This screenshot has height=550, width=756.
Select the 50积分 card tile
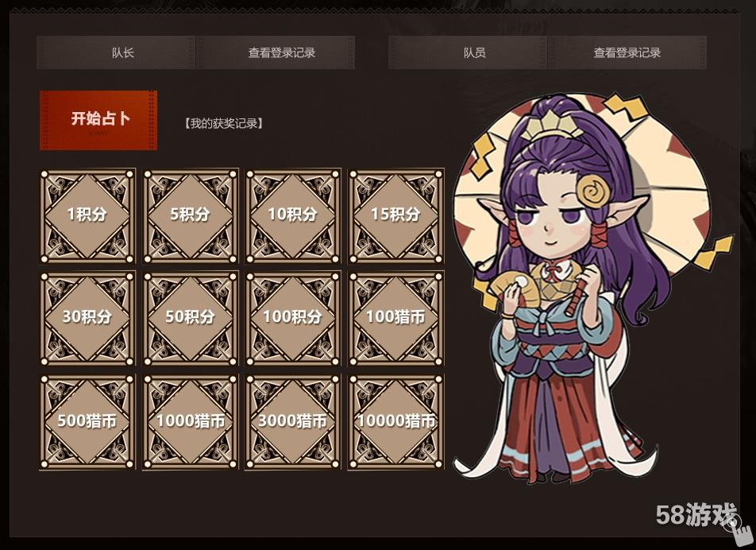tap(191, 319)
